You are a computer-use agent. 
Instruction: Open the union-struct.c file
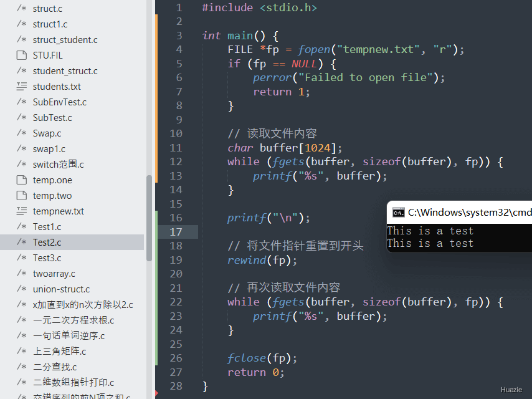pos(61,289)
